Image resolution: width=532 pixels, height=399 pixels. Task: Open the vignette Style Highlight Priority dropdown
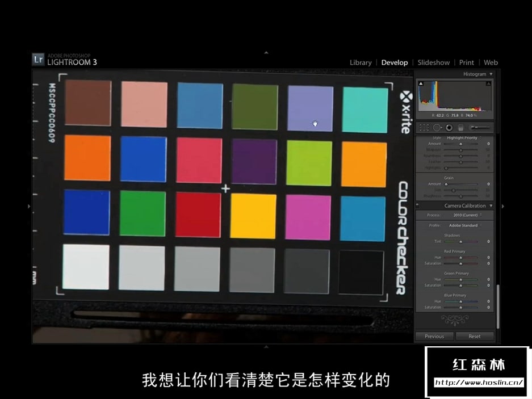coord(464,138)
